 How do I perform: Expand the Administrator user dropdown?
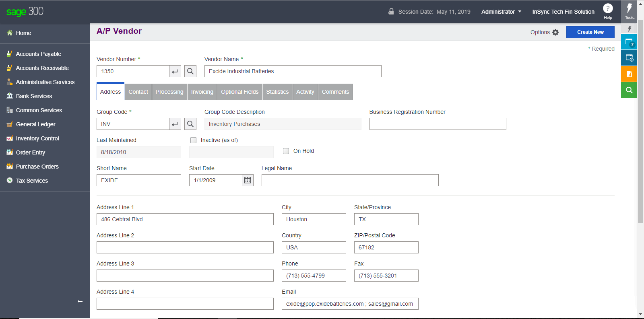pyautogui.click(x=501, y=12)
